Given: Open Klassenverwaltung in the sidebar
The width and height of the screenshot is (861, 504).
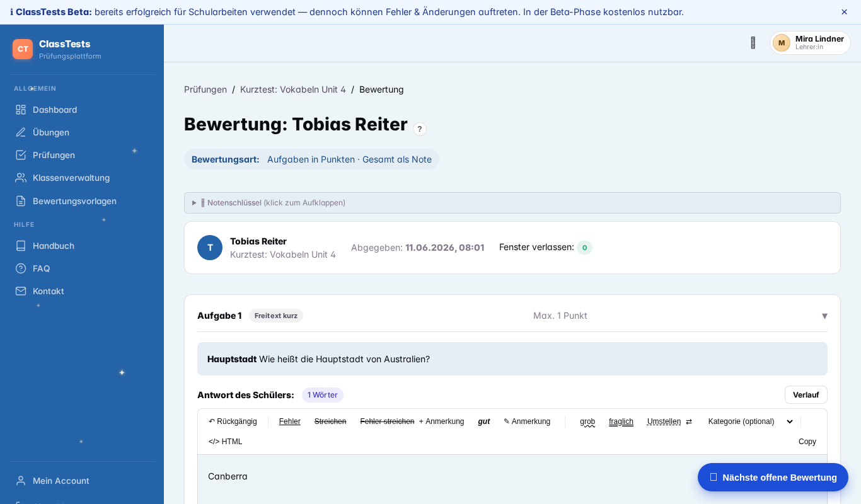Looking at the screenshot, I should pyautogui.click(x=82, y=178).
